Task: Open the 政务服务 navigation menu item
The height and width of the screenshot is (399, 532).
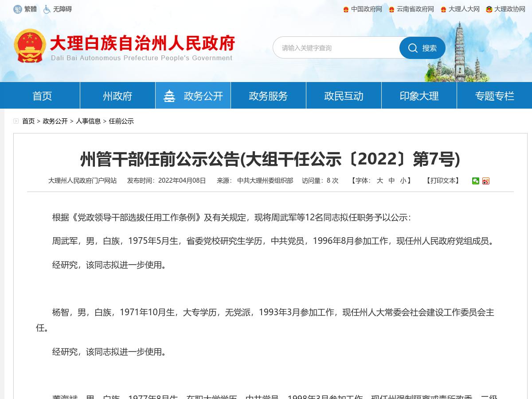Action: [x=268, y=95]
